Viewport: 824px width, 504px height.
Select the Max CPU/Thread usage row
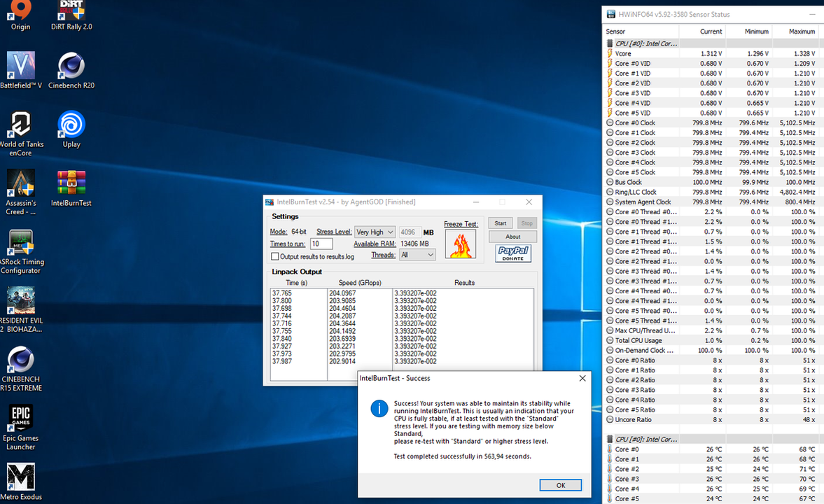713,330
